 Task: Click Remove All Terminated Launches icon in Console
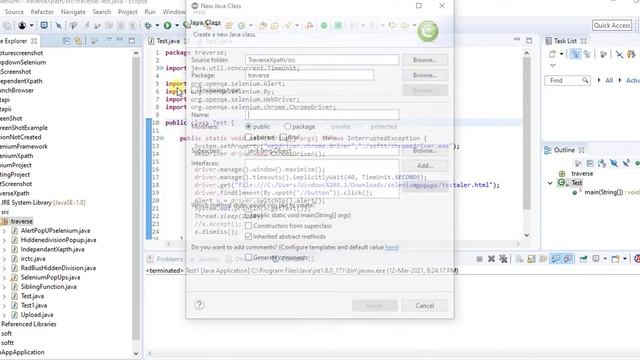(x=503, y=259)
